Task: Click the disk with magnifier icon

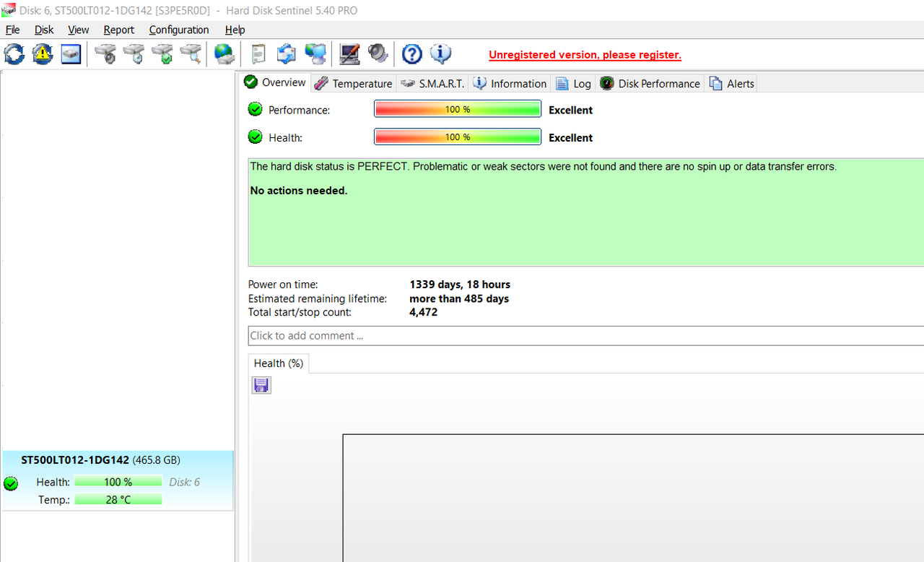Action: pyautogui.click(x=191, y=53)
